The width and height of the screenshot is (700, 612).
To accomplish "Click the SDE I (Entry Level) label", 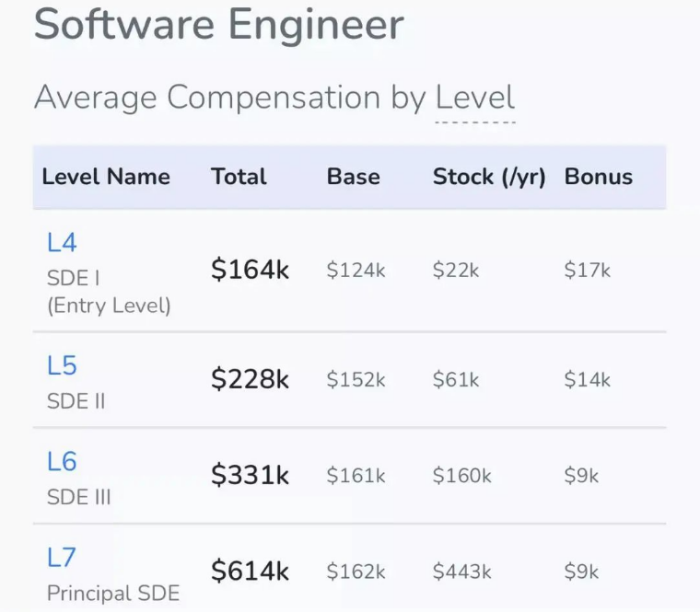I will pos(109,293).
